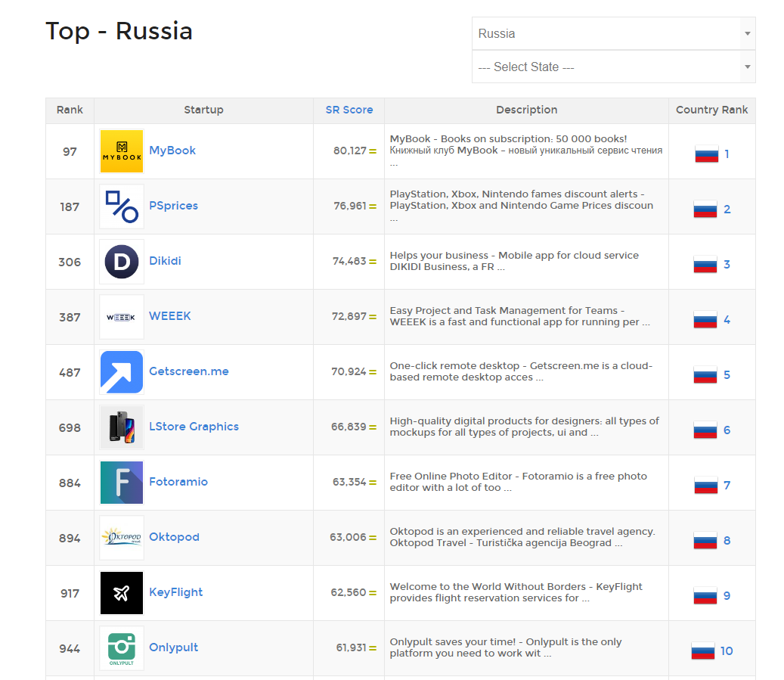Click Russian flag next to country rank 7
This screenshot has height=680, width=784.
point(706,486)
